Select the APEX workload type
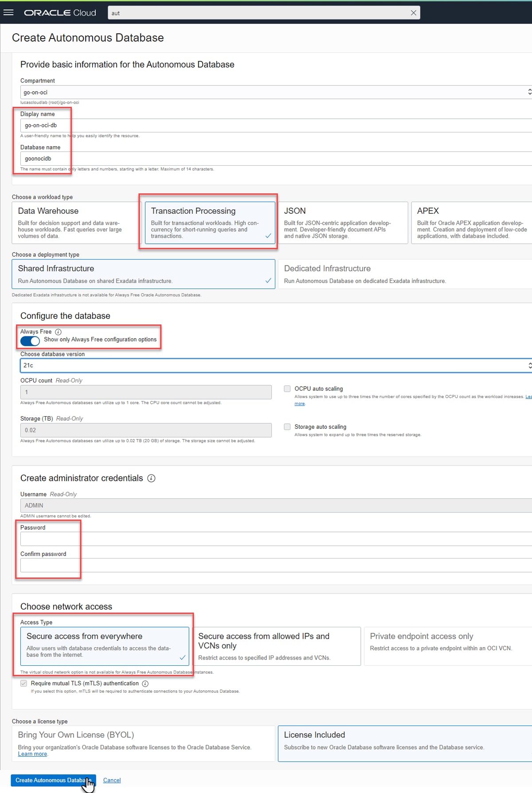532x793 pixels. click(472, 223)
